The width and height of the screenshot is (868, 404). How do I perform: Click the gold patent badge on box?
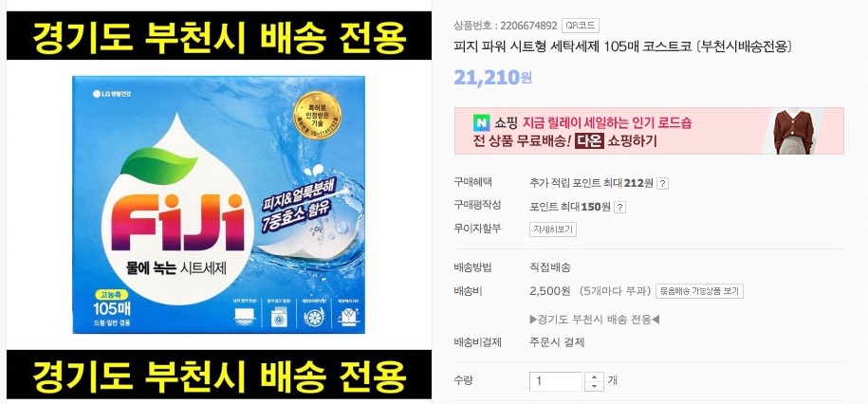coord(317,116)
